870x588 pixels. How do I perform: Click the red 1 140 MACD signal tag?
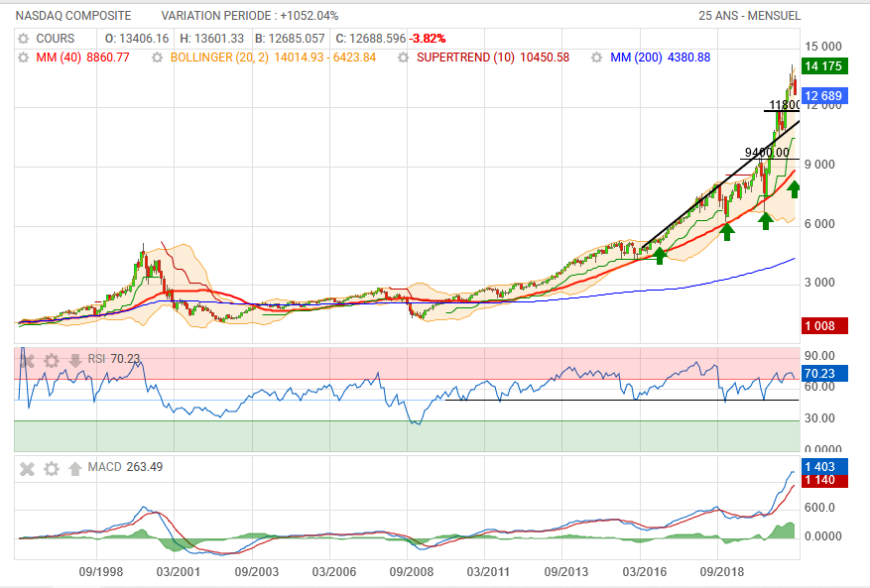coord(824,480)
